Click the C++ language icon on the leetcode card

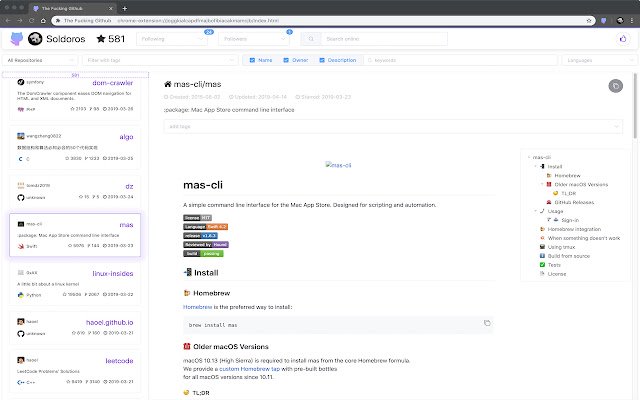(21, 382)
